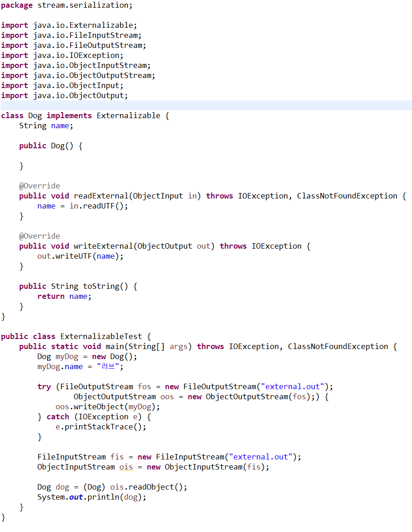
Task: Click the e.printStackTrace() statement
Action: [x=101, y=427]
